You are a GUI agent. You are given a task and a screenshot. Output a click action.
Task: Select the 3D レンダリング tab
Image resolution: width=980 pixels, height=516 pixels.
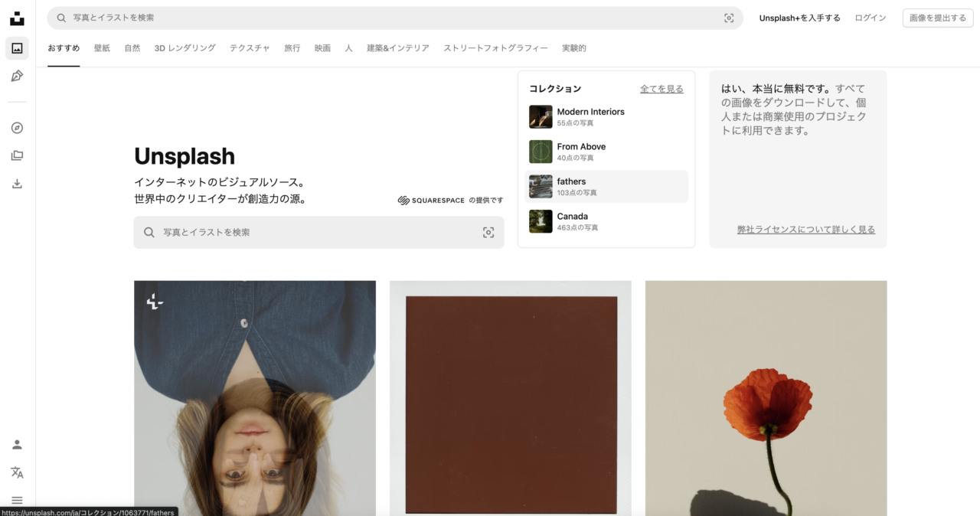(185, 48)
